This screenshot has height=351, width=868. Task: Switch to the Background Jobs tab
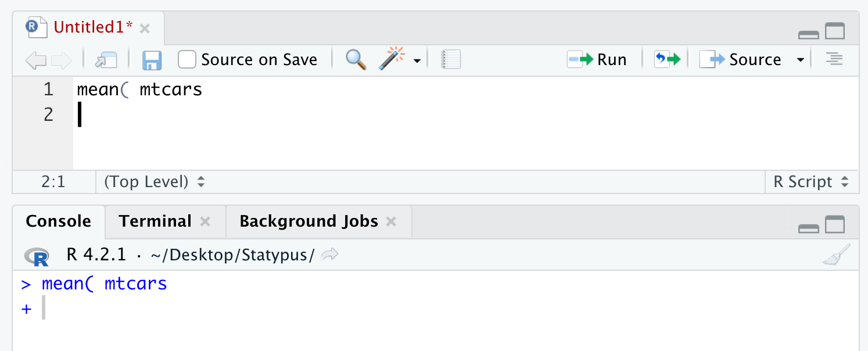coord(309,221)
